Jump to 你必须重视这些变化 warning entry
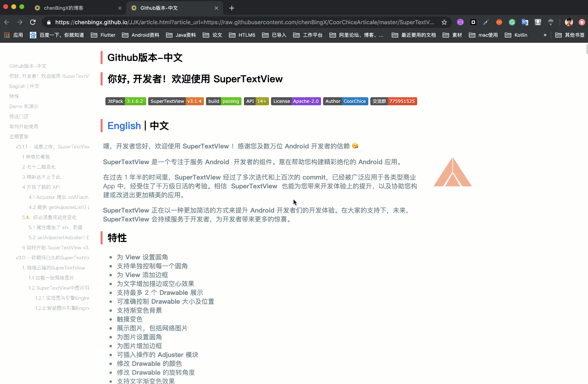588x384 pixels. 49,217
